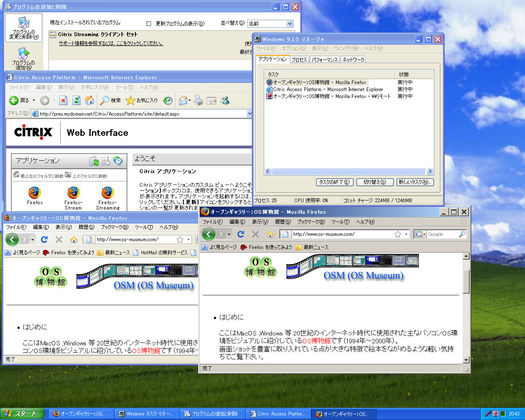Click the Home icon in Internet Explorer toolbar
This screenshot has height=420, width=525.
(89, 100)
